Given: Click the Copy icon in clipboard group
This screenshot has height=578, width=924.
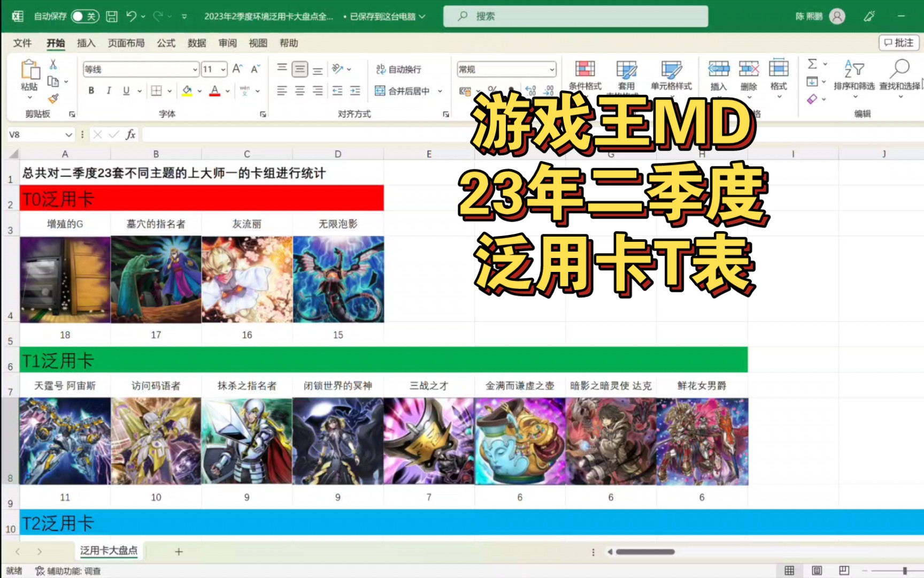Looking at the screenshot, I should pos(53,81).
